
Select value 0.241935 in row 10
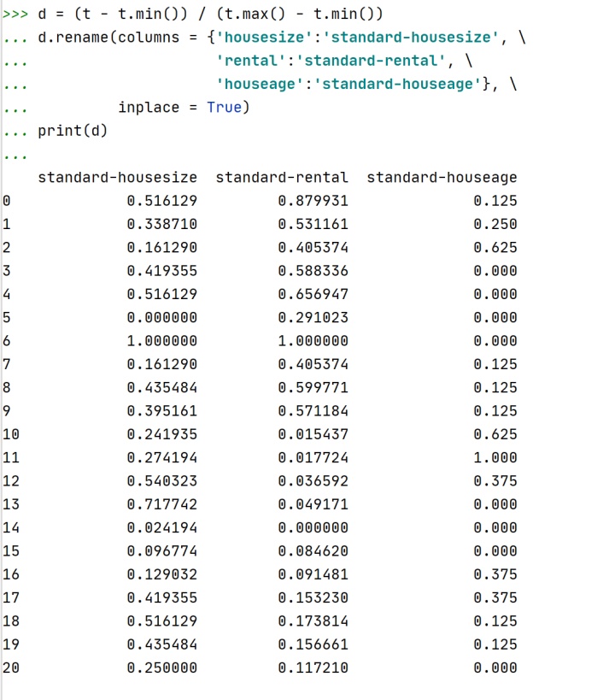click(162, 434)
